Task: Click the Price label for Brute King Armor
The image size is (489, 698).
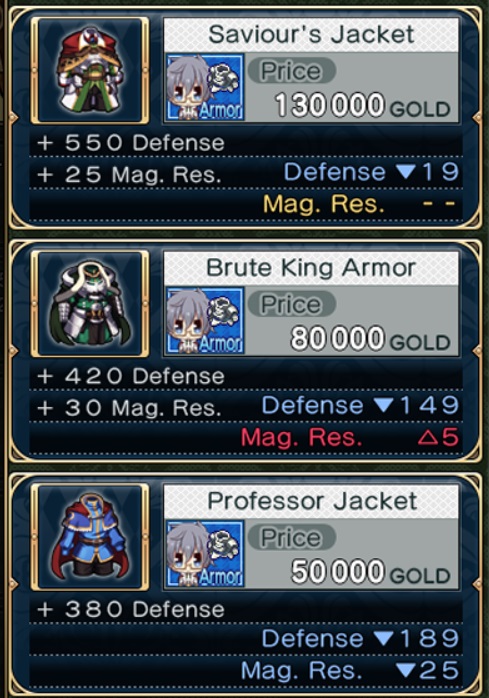Action: pos(291,304)
